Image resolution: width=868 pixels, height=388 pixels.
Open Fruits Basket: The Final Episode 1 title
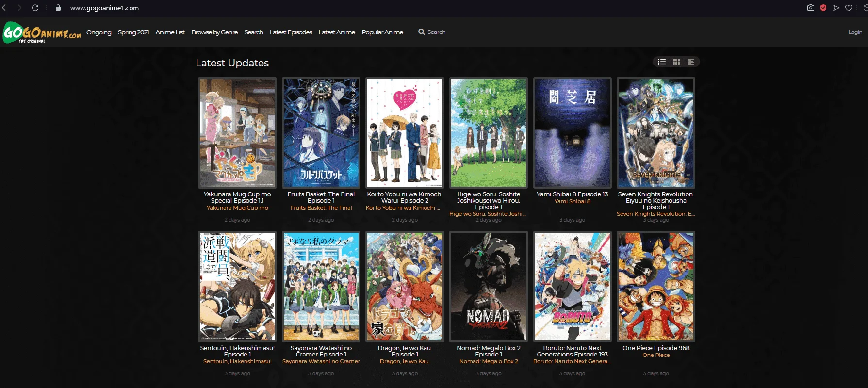(321, 197)
